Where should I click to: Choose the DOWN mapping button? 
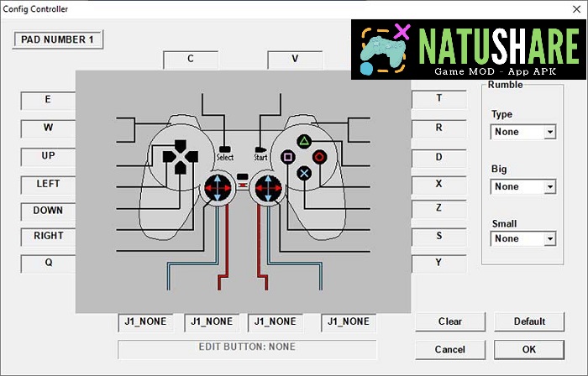click(x=48, y=211)
